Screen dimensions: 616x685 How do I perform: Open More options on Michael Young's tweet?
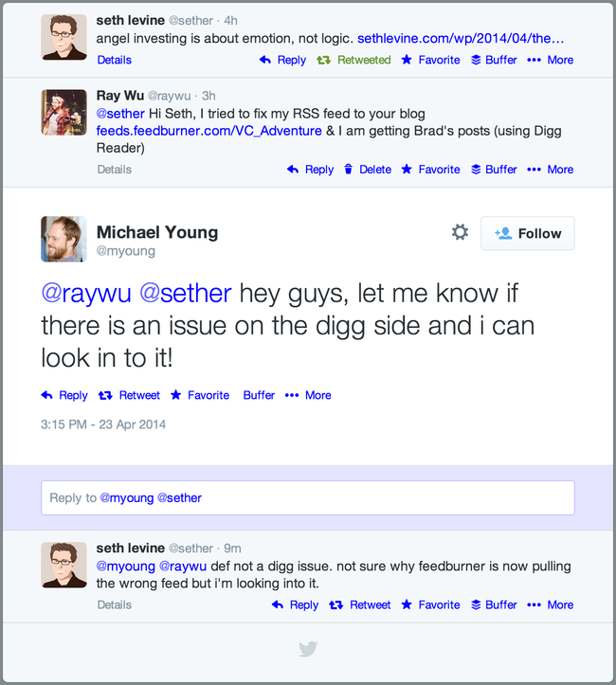point(308,395)
